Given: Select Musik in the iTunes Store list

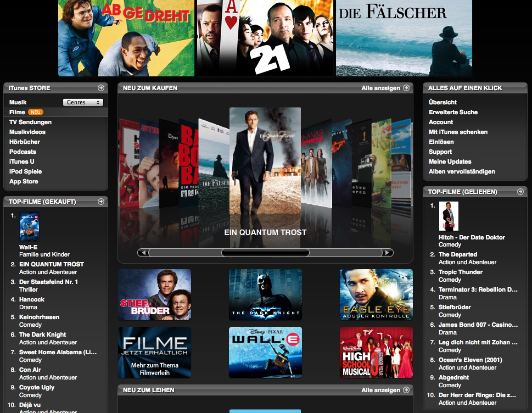Looking at the screenshot, I should tap(18, 102).
